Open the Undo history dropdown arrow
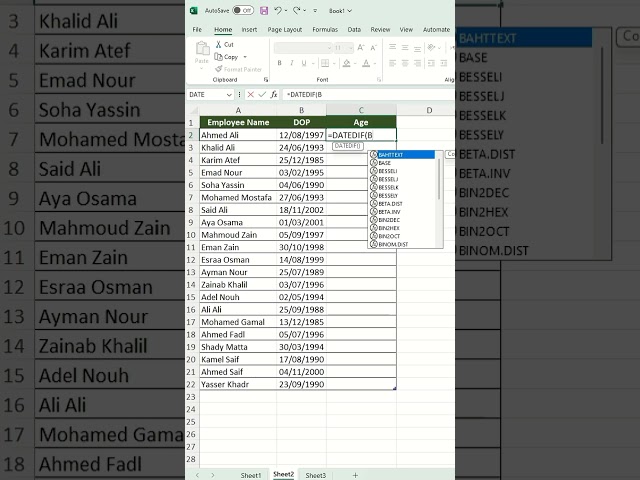This screenshot has width=640, height=480. click(286, 11)
